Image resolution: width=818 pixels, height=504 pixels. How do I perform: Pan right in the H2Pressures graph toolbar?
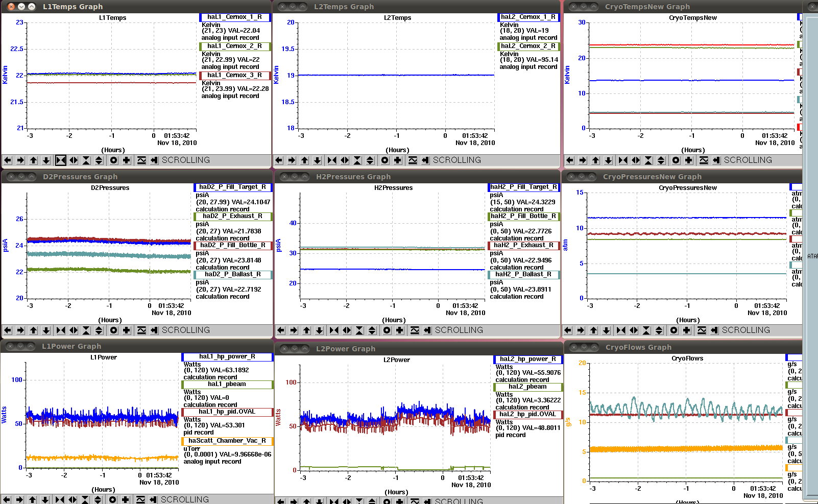(x=294, y=330)
